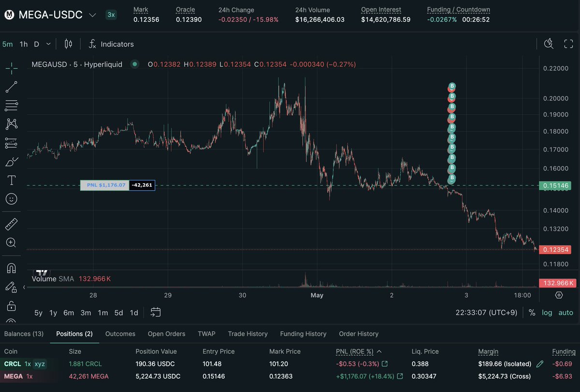Select the 5m timeframe
This screenshot has height=392, width=580.
8,44
